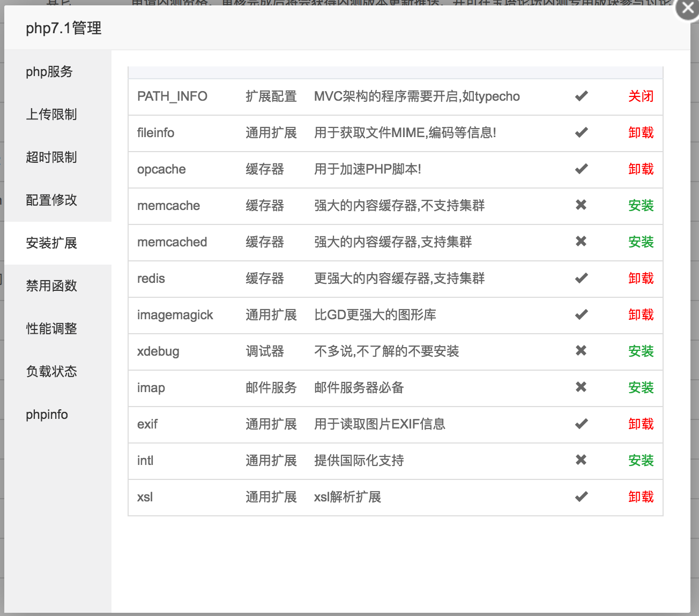Click 关闭 for PATH_INFO
The width and height of the screenshot is (699, 616).
pos(641,96)
